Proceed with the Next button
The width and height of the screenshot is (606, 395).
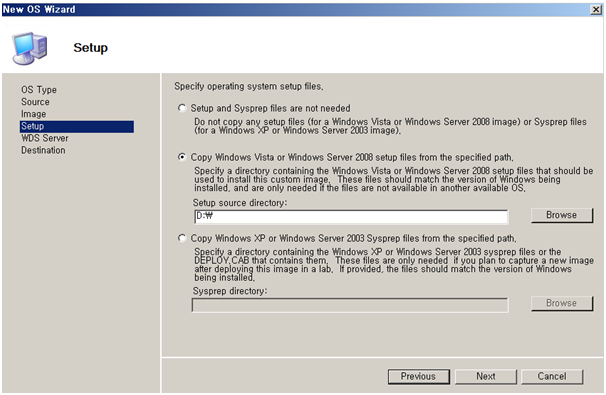tap(486, 376)
